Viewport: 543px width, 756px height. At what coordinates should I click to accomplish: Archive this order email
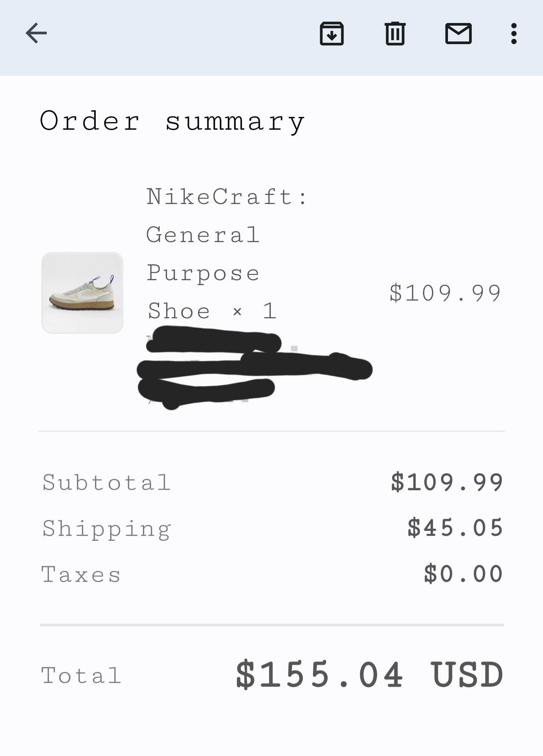[x=331, y=34]
